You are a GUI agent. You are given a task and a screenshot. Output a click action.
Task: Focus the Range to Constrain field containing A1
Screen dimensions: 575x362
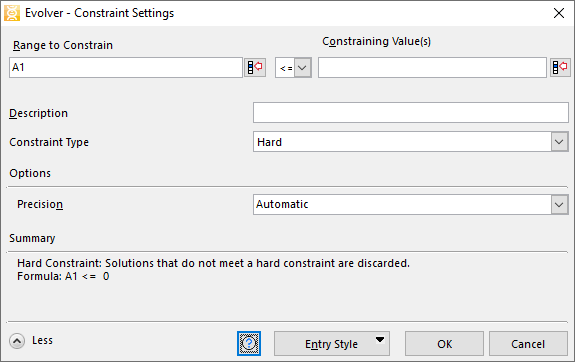click(x=126, y=67)
